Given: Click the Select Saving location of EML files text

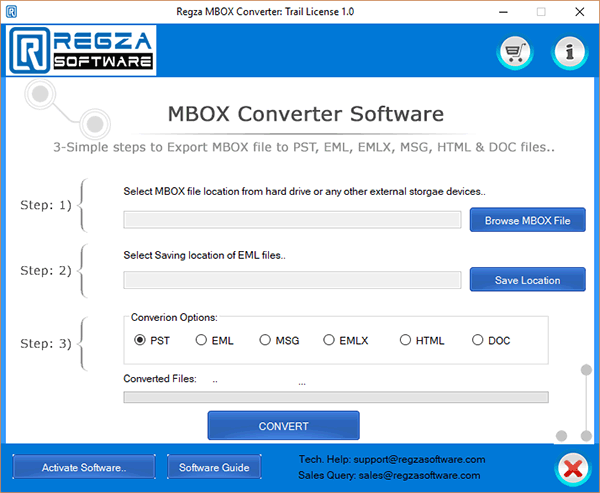Looking at the screenshot, I should point(204,255).
